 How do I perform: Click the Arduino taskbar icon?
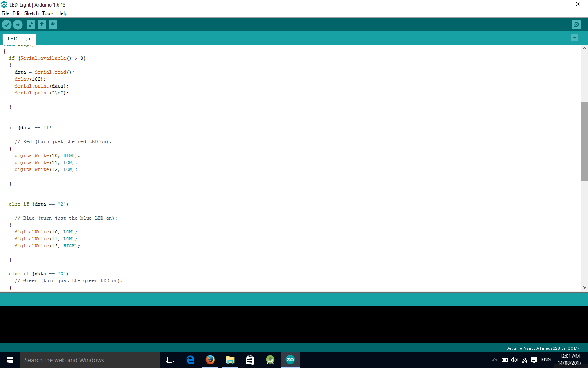point(290,360)
